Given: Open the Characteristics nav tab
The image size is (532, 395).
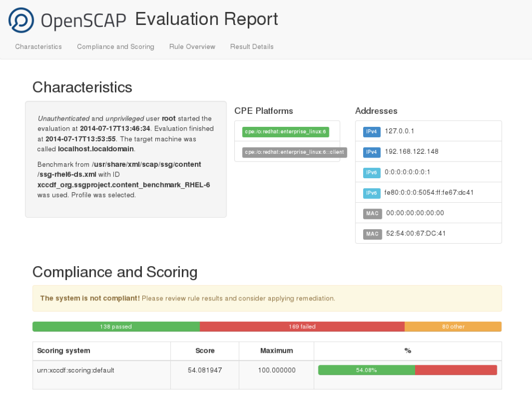Looking at the screenshot, I should [38, 47].
